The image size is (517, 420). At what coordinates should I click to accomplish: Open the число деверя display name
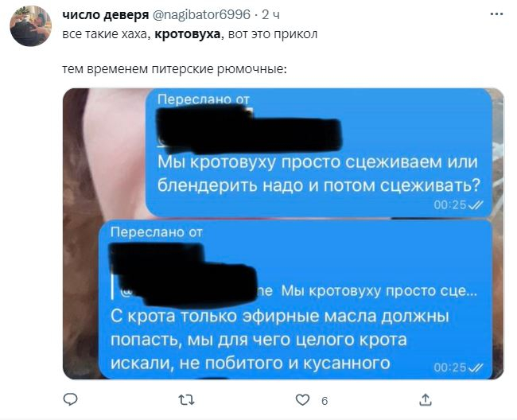click(106, 14)
